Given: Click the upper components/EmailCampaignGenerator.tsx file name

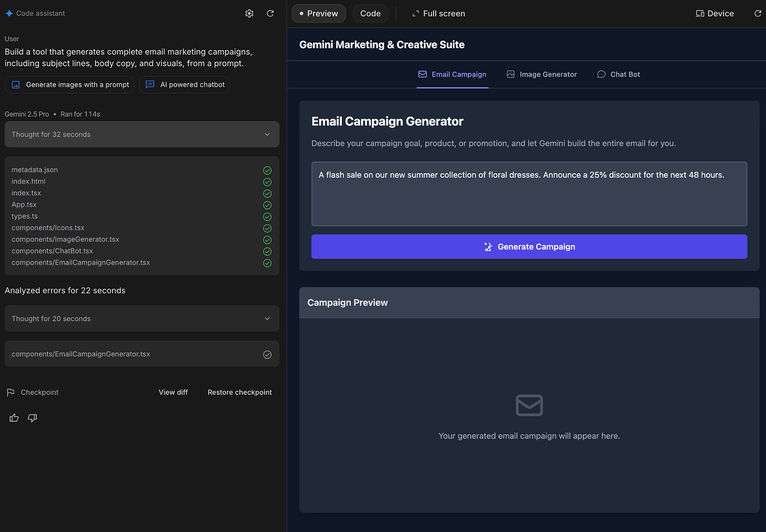Looking at the screenshot, I should coord(80,262).
